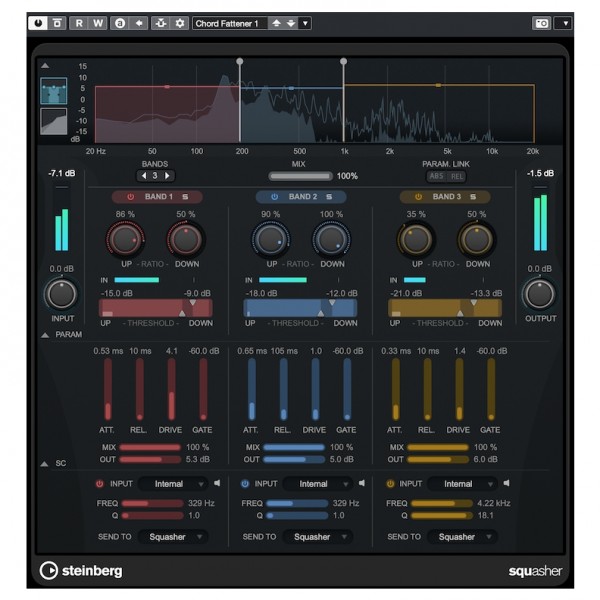Open Band 3 SEND TO Squasher dropdown
The height and width of the screenshot is (600, 600).
(x=462, y=537)
